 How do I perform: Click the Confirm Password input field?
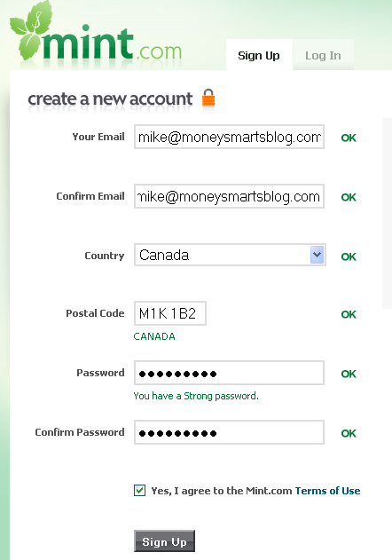pos(229,432)
